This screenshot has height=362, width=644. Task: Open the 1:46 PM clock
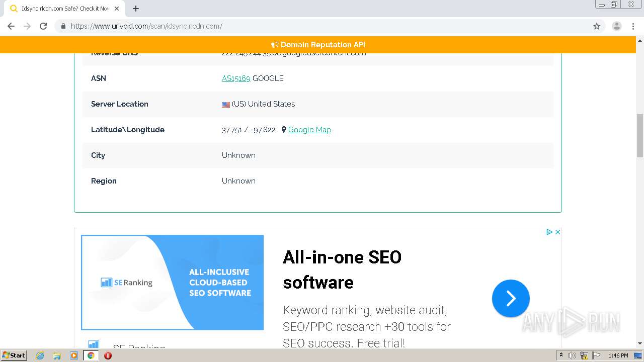[618, 355]
